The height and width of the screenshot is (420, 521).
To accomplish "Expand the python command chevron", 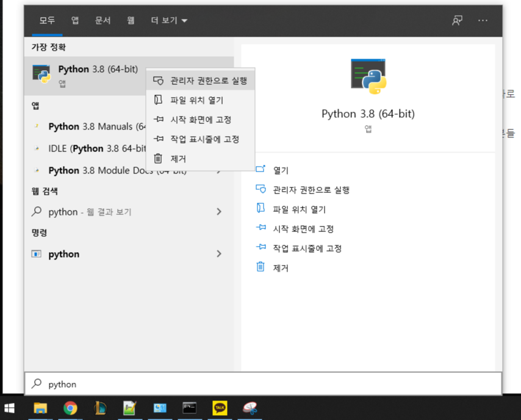I will point(219,254).
